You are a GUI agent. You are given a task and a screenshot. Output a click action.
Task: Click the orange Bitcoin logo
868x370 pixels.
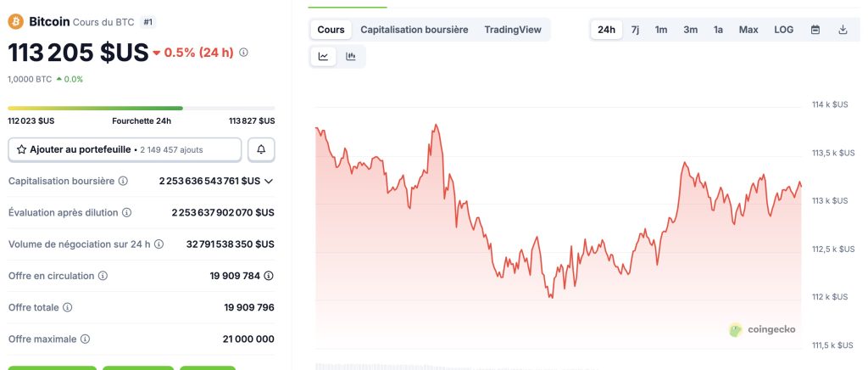[15, 20]
